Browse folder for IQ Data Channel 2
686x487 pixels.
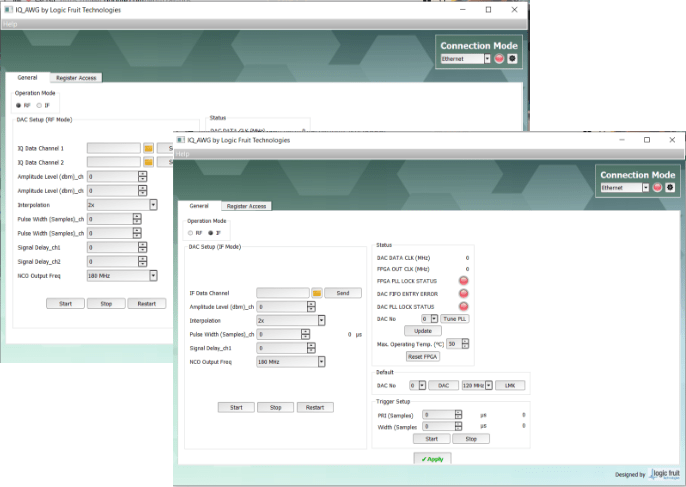click(x=148, y=162)
